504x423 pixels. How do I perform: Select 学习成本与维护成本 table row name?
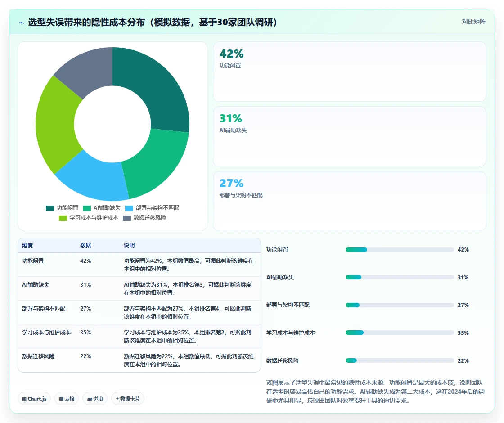click(x=46, y=333)
